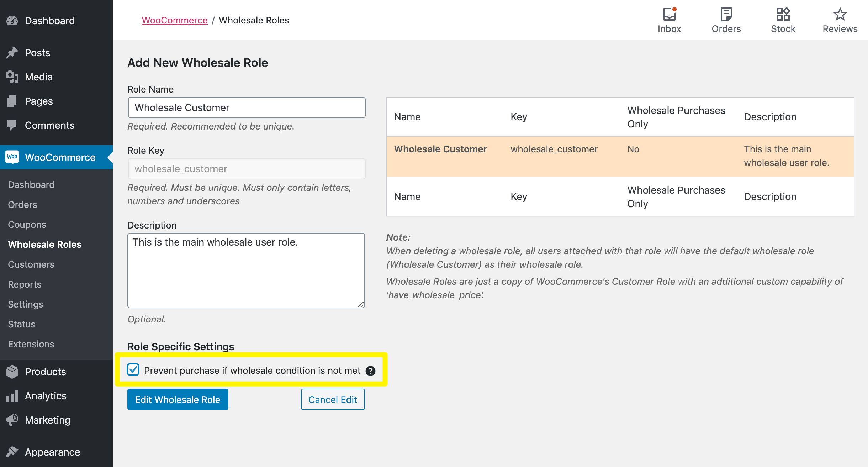Click the Role Specific Settings heading
Viewport: 868px width, 467px height.
(181, 347)
